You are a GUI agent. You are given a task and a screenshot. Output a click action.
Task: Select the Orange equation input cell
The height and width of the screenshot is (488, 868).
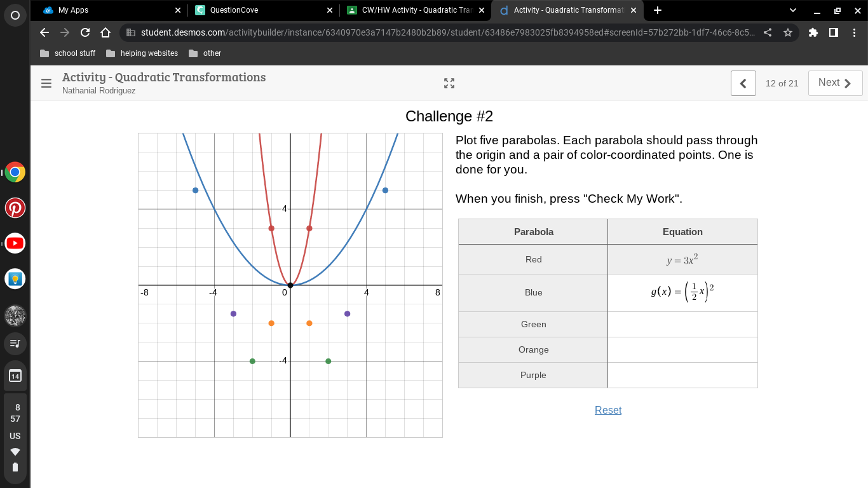coord(682,350)
